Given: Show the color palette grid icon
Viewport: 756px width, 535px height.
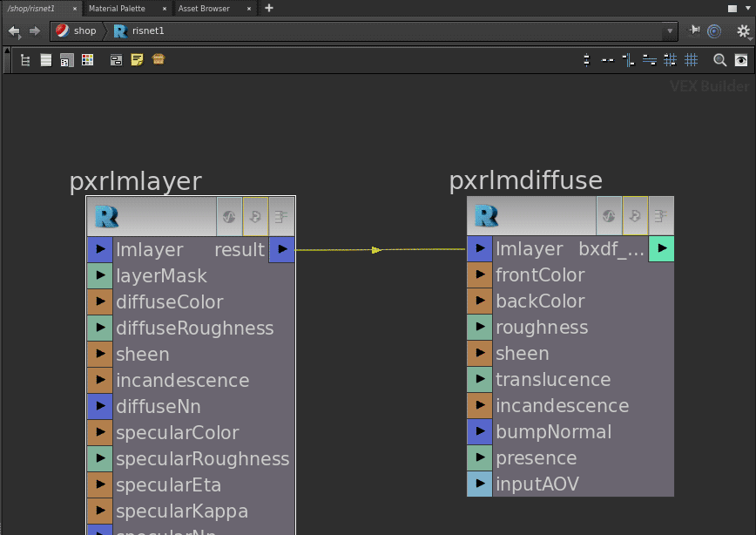Looking at the screenshot, I should [x=88, y=60].
